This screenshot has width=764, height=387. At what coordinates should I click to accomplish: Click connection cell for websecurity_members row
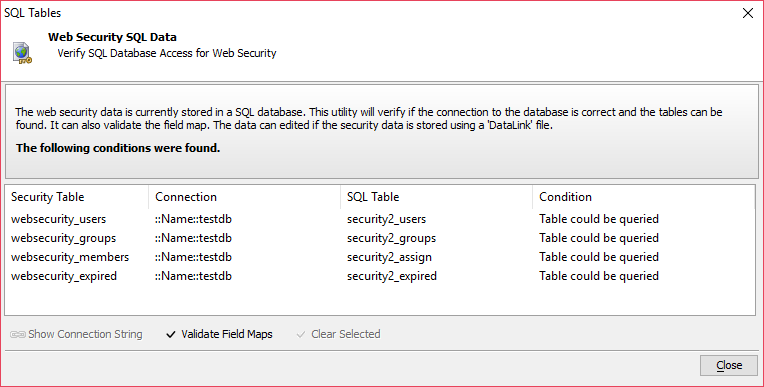pyautogui.click(x=193, y=257)
